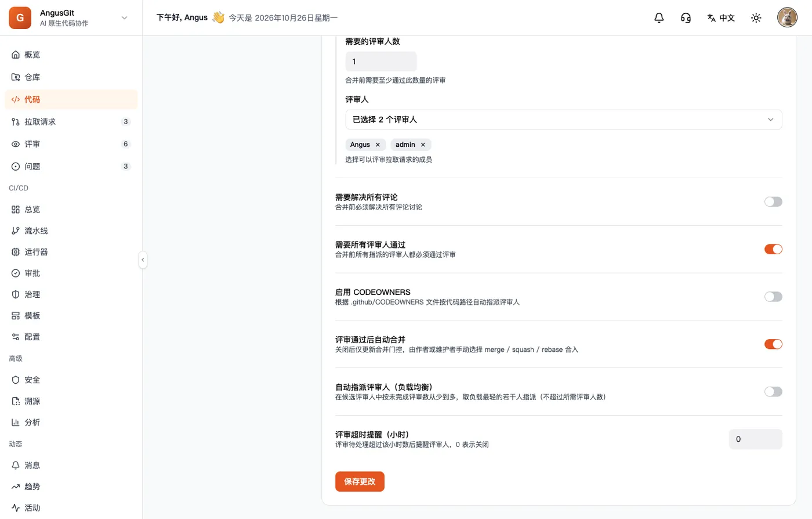Expand the AngusGit workspace switcher chevron
The height and width of the screenshot is (519, 812).
coord(124,18)
